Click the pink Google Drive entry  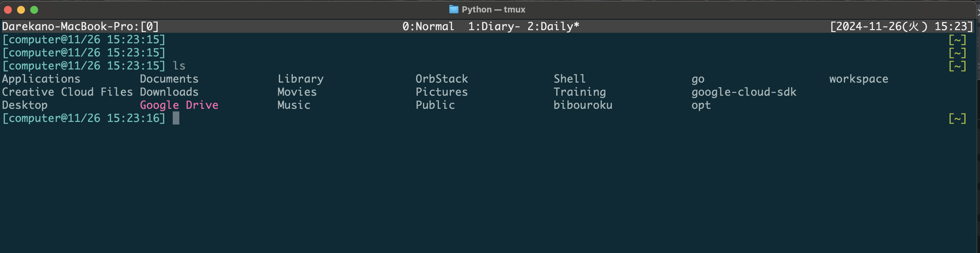(179, 105)
